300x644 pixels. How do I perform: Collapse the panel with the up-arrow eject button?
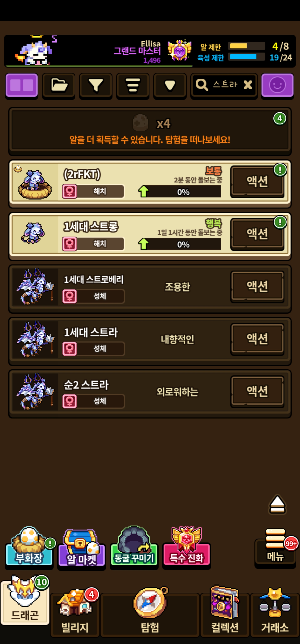click(277, 504)
